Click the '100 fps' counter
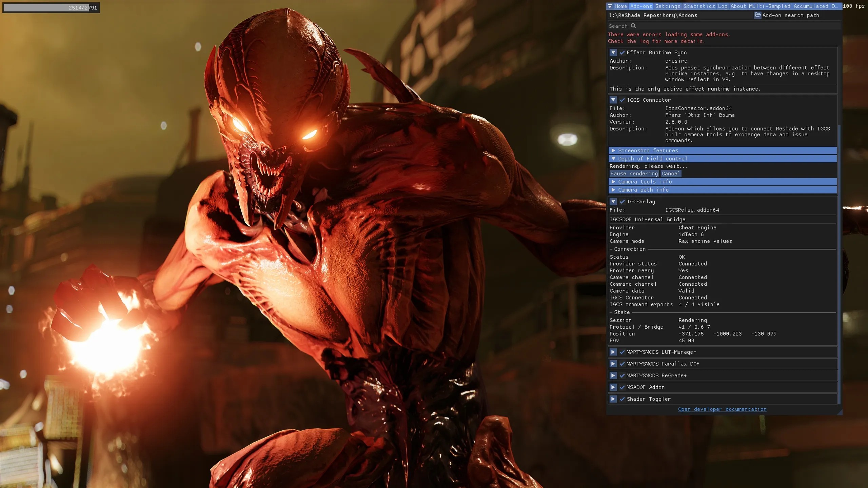The height and width of the screenshot is (488, 868). pyautogui.click(x=854, y=6)
